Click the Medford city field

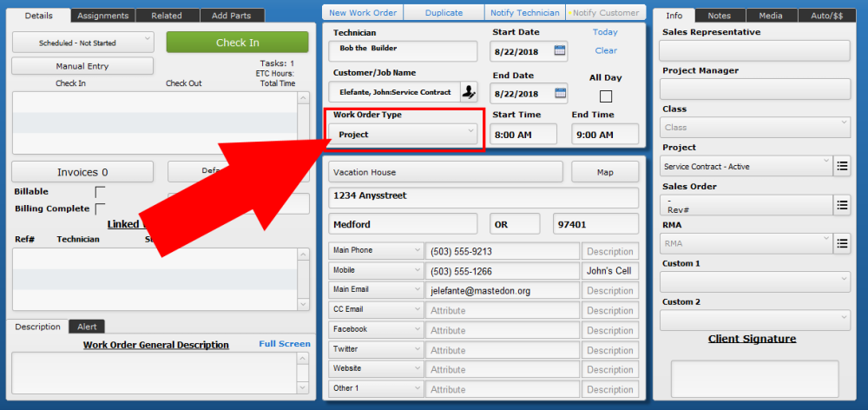pos(403,224)
